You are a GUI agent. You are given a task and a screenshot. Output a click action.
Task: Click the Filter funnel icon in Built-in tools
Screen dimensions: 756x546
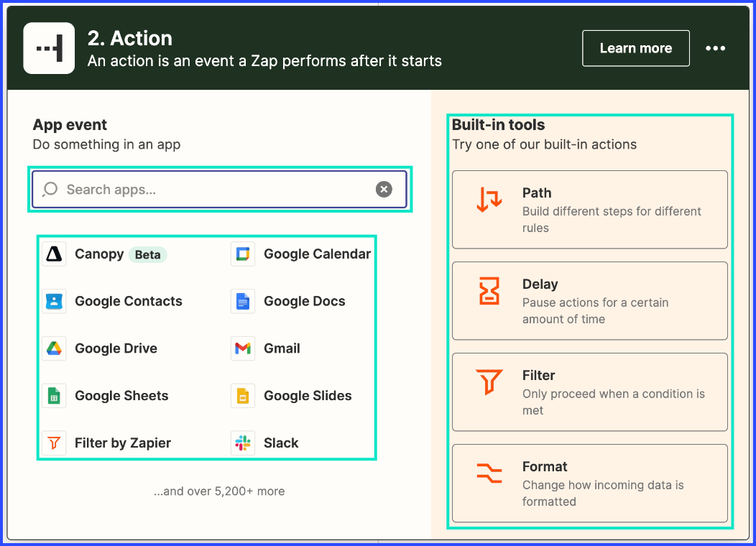489,381
